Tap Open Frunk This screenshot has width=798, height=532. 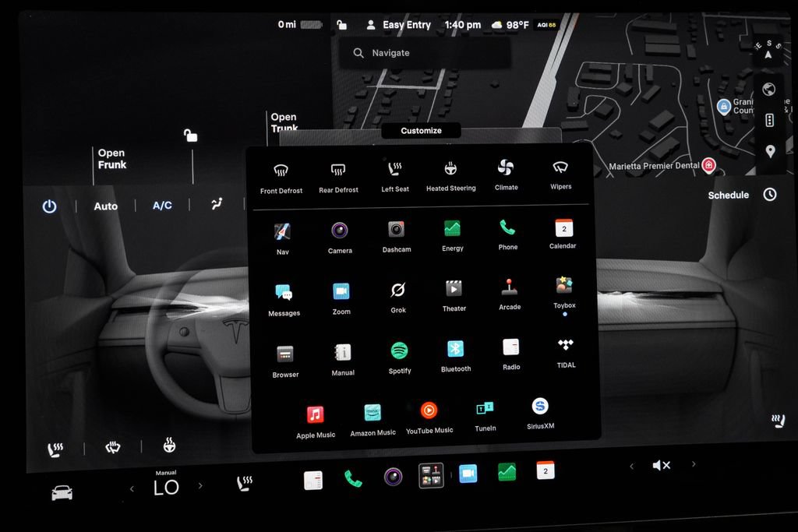(x=112, y=159)
